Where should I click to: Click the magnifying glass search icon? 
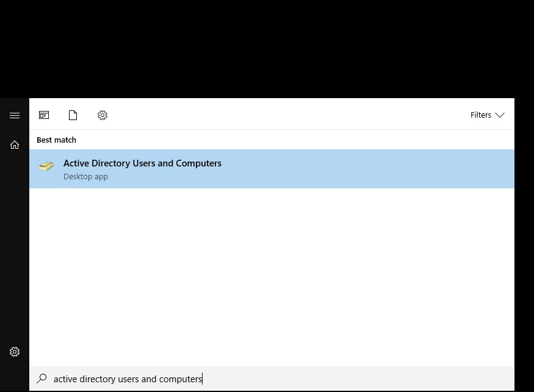41,379
